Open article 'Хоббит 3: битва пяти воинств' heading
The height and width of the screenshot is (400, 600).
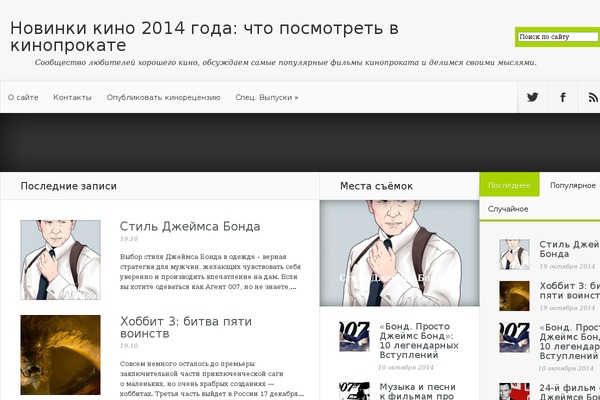[x=186, y=327]
